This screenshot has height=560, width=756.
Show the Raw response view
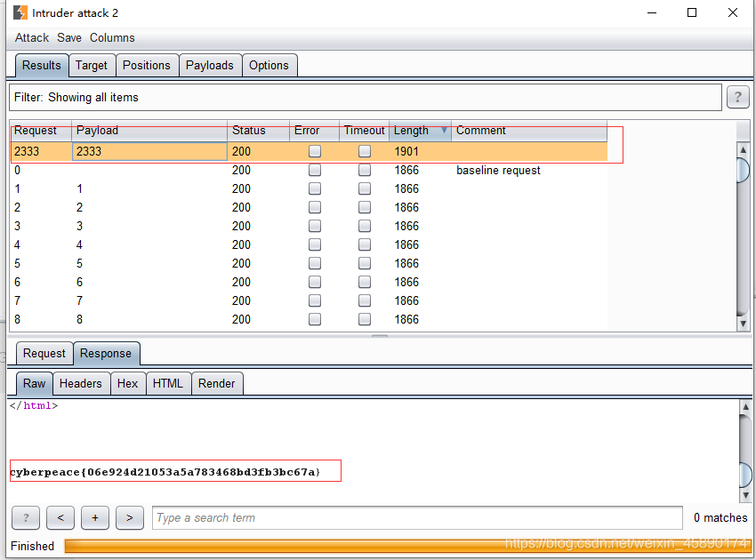tap(34, 384)
